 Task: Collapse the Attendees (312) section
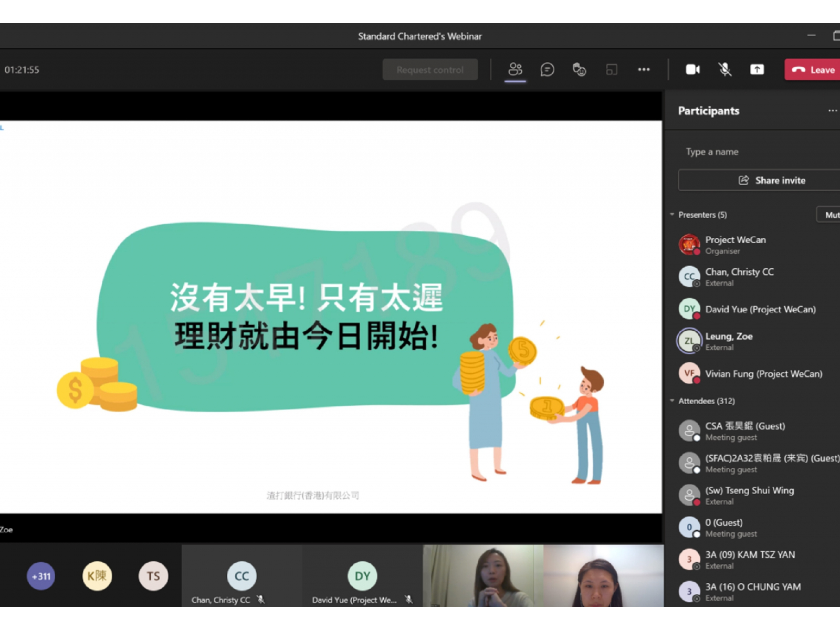coord(673,401)
